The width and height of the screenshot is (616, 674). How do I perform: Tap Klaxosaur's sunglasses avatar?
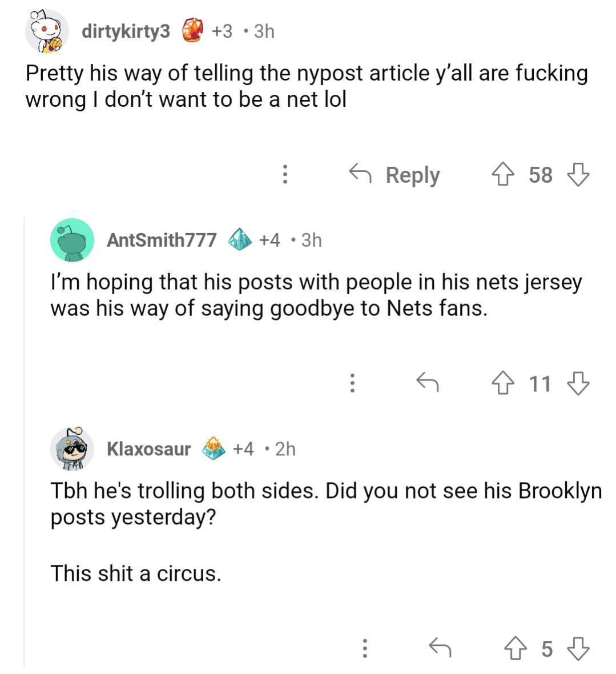(x=72, y=449)
